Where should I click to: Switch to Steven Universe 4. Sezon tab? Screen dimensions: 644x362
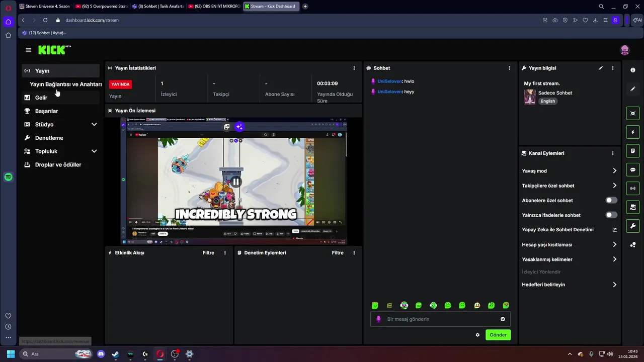point(44,7)
